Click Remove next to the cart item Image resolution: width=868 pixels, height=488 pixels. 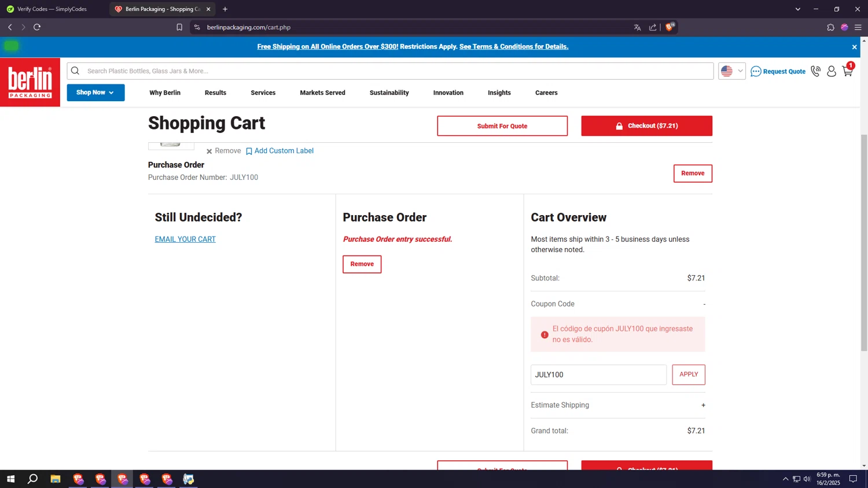(x=223, y=151)
